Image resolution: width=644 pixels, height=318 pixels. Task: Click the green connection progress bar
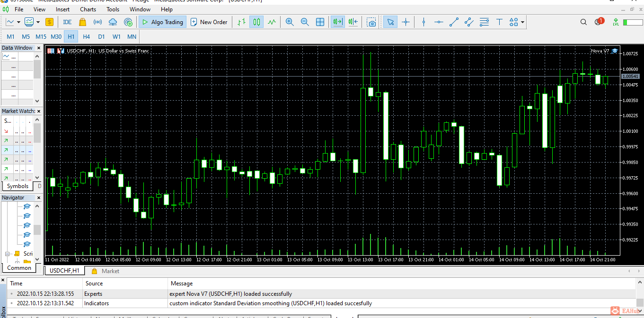pyautogui.click(x=632, y=22)
